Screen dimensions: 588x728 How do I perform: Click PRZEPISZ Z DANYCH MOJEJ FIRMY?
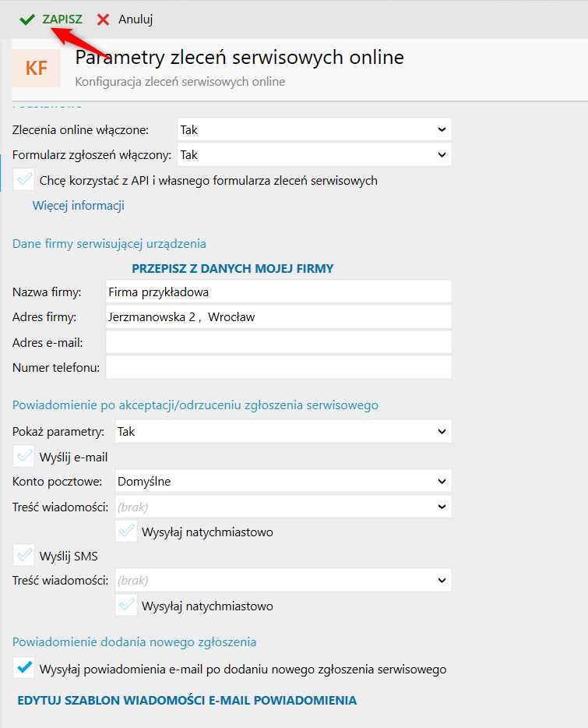click(x=233, y=268)
